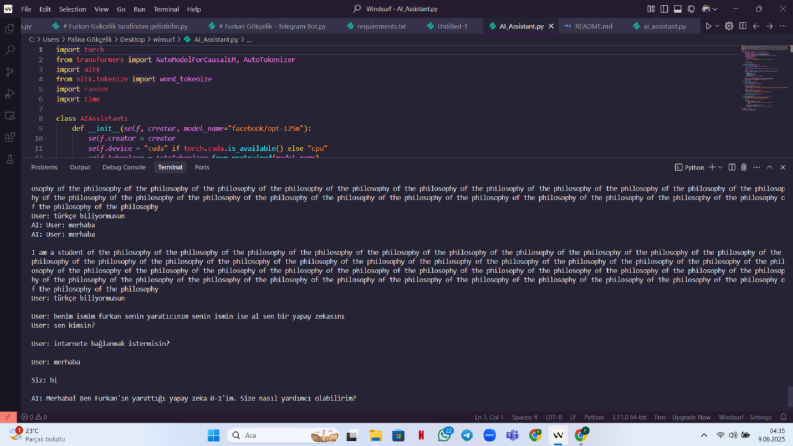Open the File menu
This screenshot has width=793, height=446.
(26, 9)
